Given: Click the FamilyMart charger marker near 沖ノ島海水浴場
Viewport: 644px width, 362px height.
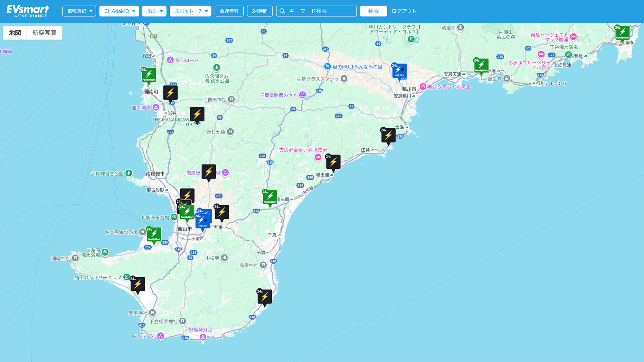Looking at the screenshot, I should [x=154, y=235].
